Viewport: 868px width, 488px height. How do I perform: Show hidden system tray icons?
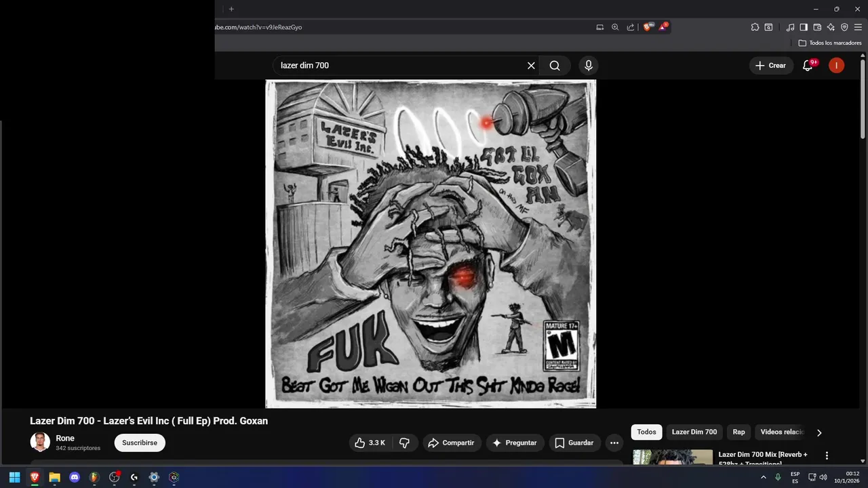(764, 477)
